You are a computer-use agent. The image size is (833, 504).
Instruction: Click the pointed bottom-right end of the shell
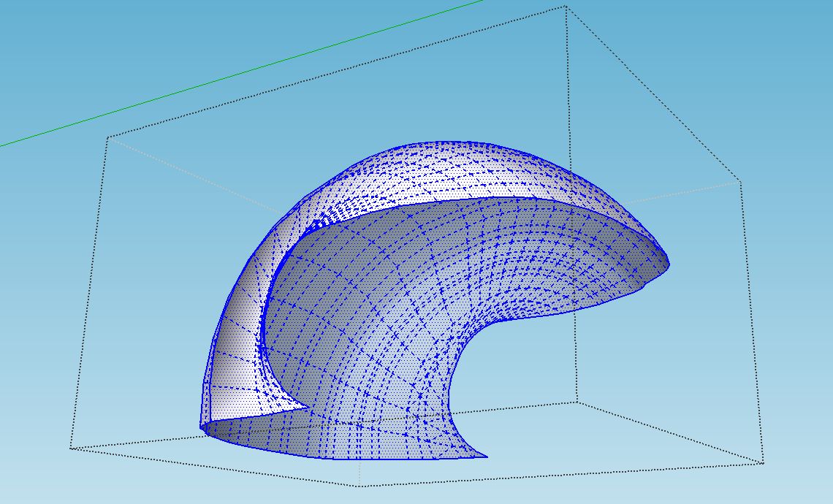(486, 457)
